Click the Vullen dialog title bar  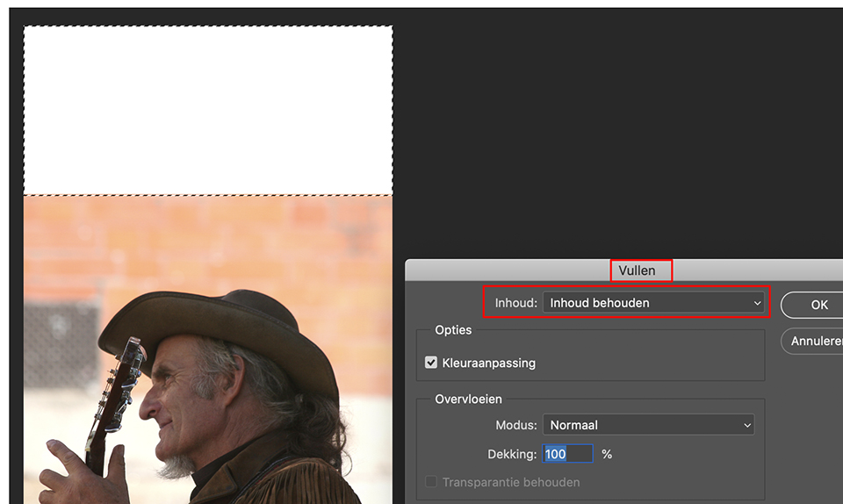(x=623, y=270)
